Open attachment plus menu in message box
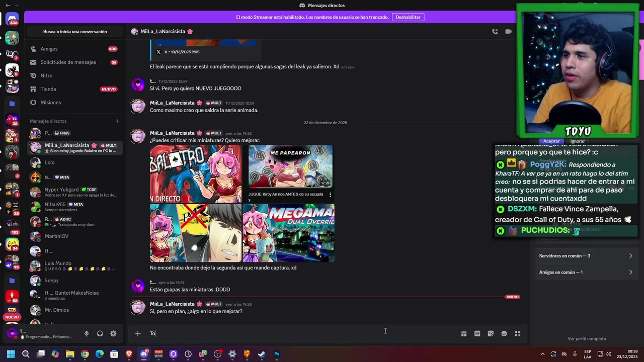The height and width of the screenshot is (362, 644). pos(137,333)
